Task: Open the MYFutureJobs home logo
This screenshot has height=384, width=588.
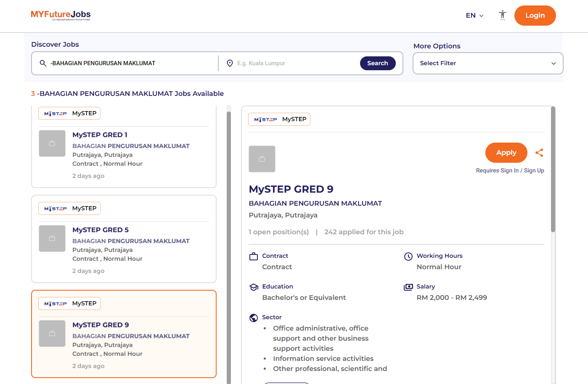Action: pos(61,15)
